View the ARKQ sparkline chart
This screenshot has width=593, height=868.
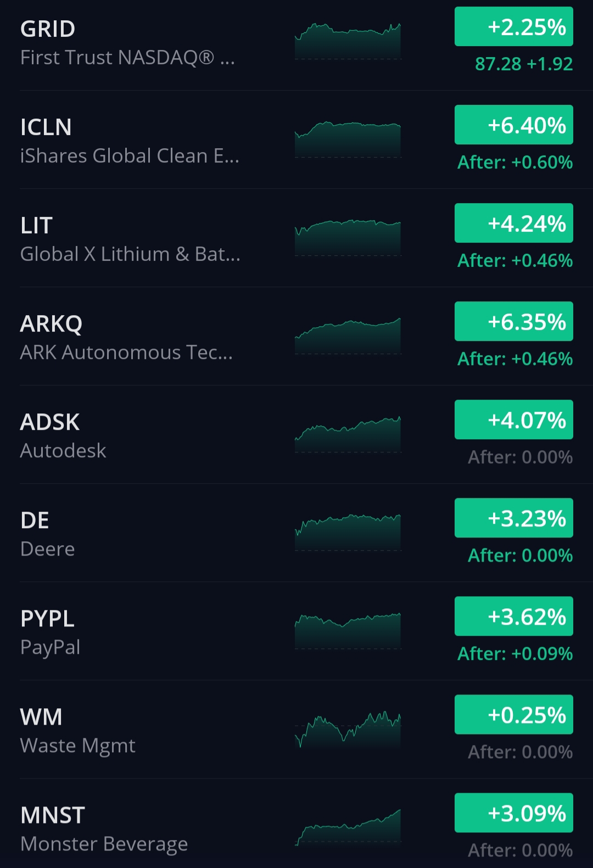click(x=348, y=336)
